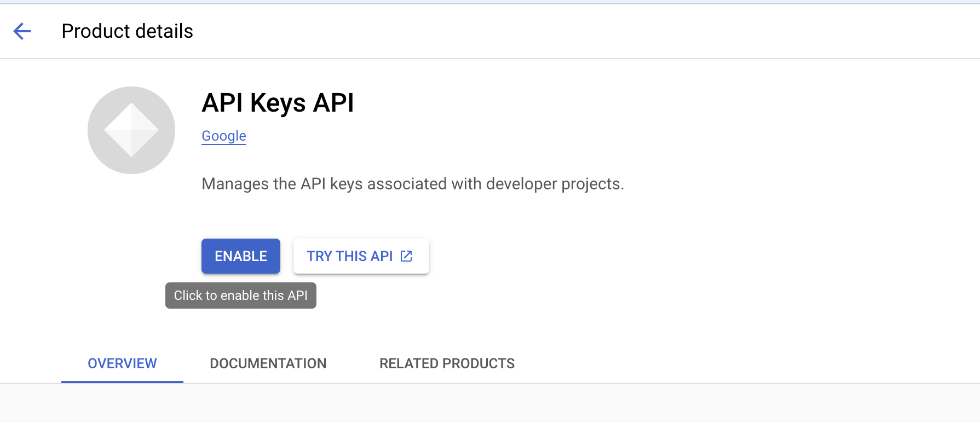Open the Documentation tab
The height and width of the screenshot is (423, 980).
(268, 364)
